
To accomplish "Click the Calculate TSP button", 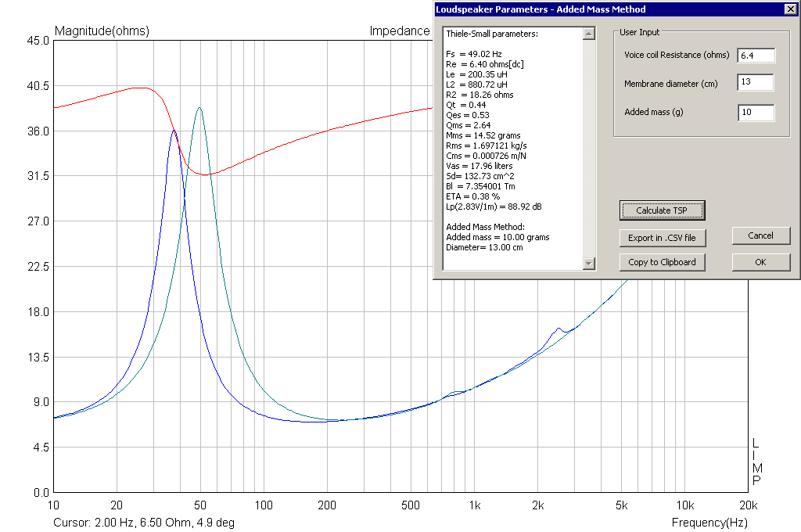I will (x=662, y=210).
